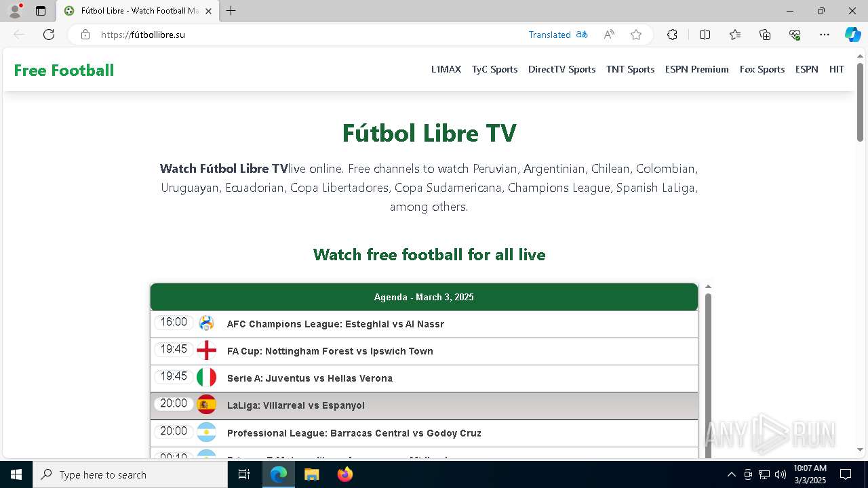Screen dimensions: 868x488
Task: Open Fox Sports channel
Action: coord(762,69)
